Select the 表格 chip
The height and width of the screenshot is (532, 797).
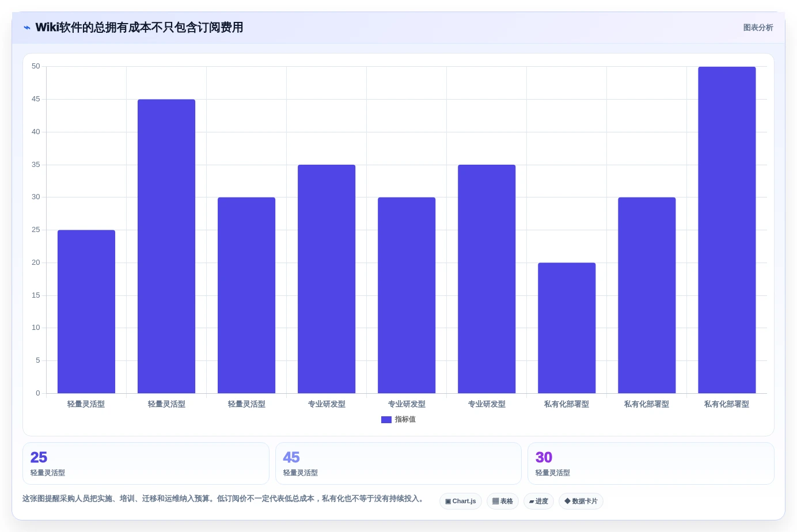[503, 501]
